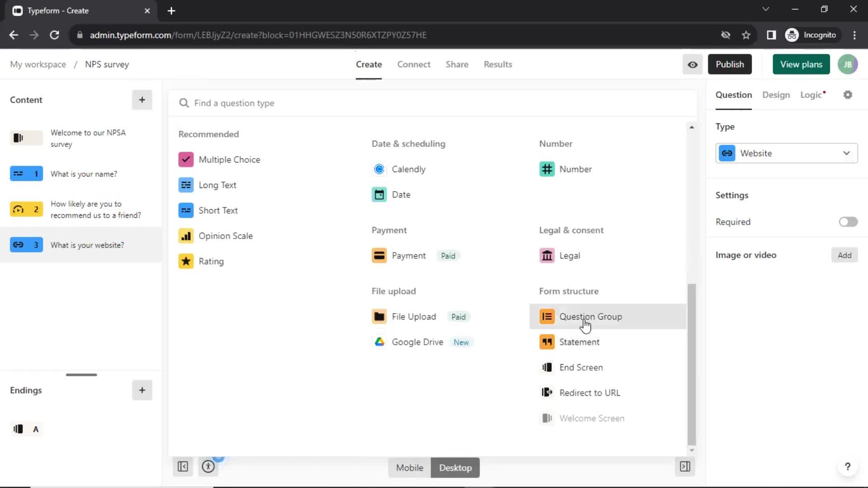
Task: Open the NPS survey breadcrumb
Action: [x=107, y=64]
